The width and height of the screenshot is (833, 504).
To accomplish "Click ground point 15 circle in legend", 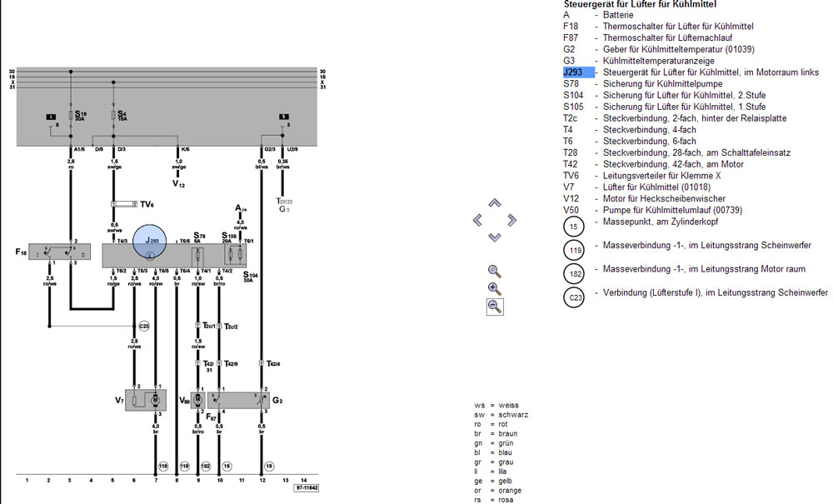I will point(575,226).
